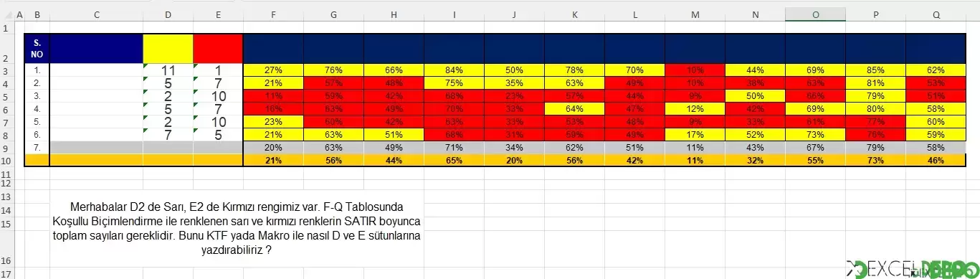Select column O header

pos(815,14)
